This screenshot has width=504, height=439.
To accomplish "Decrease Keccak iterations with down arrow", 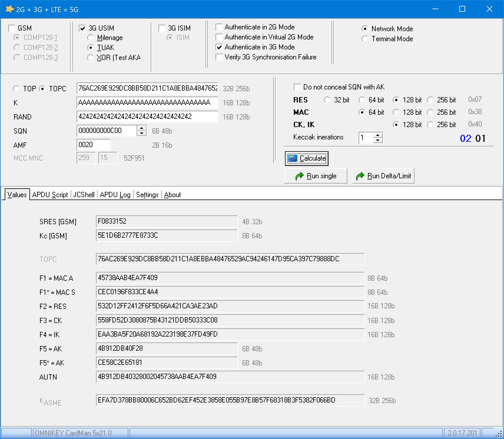I will 378,140.
